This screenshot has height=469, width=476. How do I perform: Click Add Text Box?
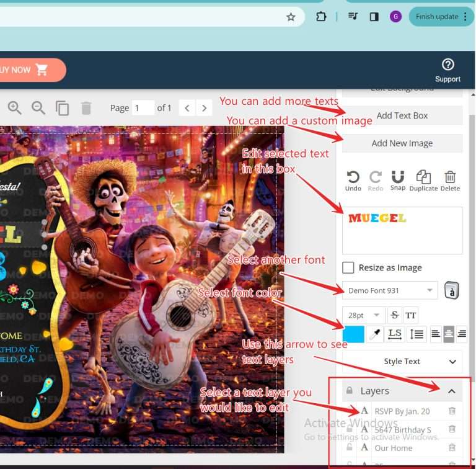click(402, 116)
